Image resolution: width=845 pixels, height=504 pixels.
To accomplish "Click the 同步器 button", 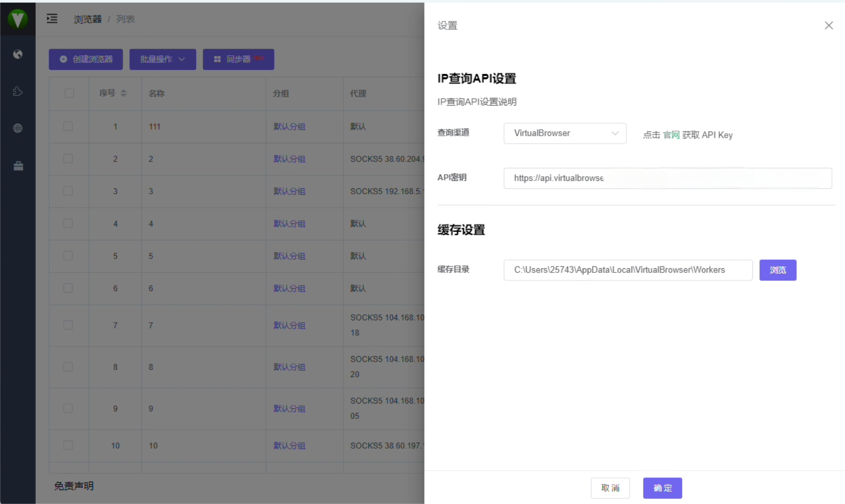I will click(238, 60).
